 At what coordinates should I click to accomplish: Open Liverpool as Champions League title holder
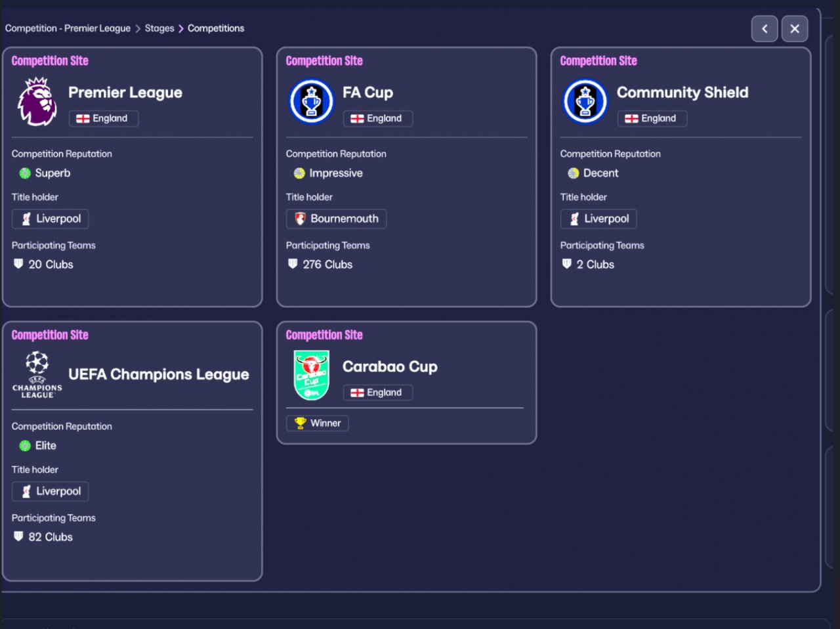pyautogui.click(x=51, y=491)
